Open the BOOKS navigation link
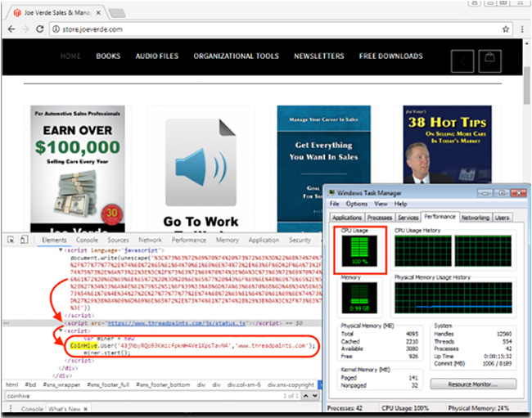This screenshot has width=532, height=418. point(108,56)
